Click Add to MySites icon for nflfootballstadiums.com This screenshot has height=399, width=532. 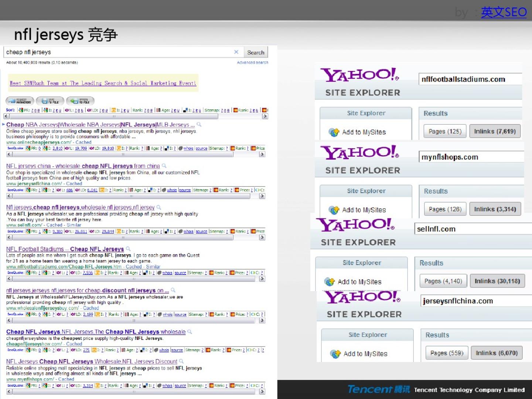(x=334, y=132)
